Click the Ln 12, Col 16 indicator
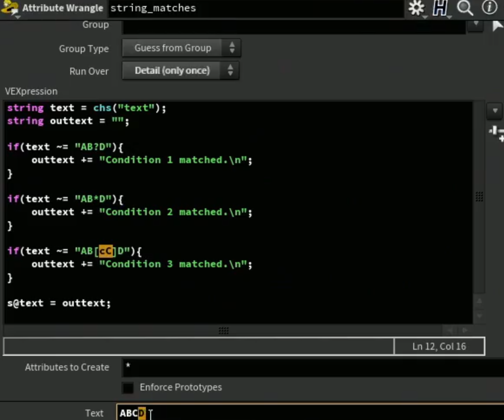This screenshot has height=420, width=504. click(439, 346)
